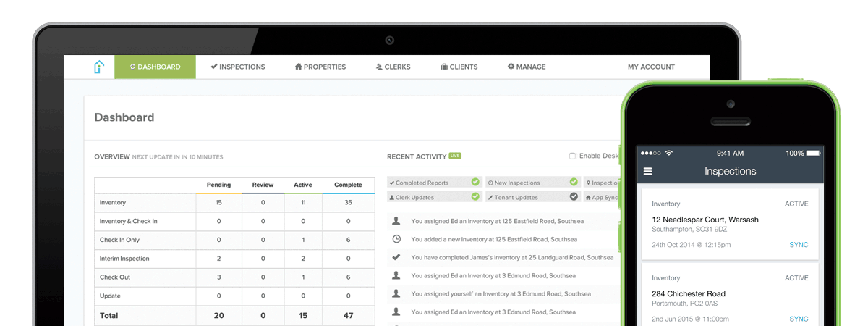Image resolution: width=868 pixels, height=326 pixels.
Task: Click the Clients briefcase icon in navbar
Action: pyautogui.click(x=443, y=67)
